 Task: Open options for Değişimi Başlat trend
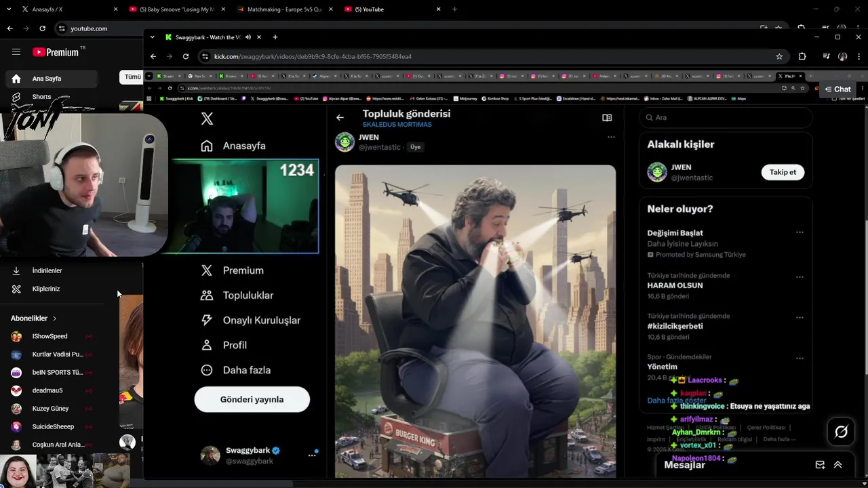[x=800, y=232]
